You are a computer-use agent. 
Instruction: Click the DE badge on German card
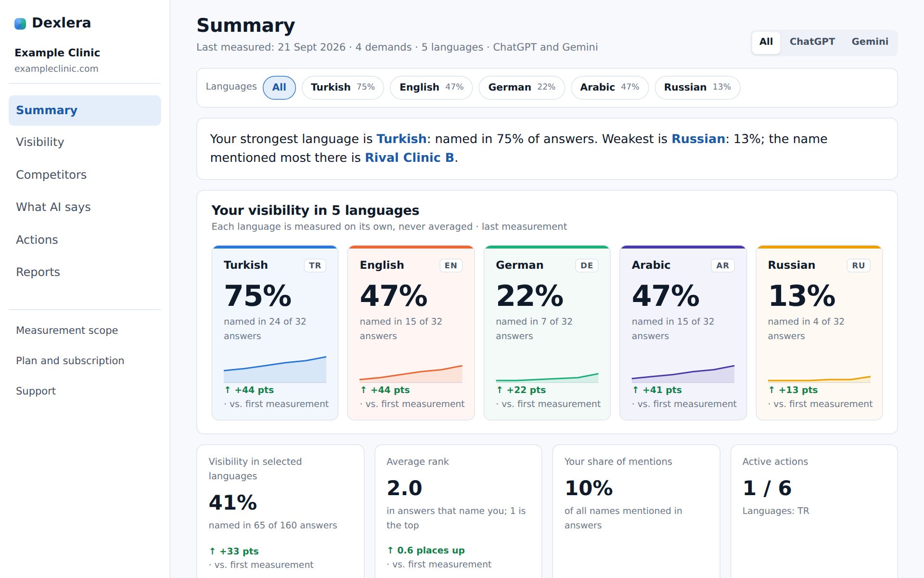click(x=587, y=266)
